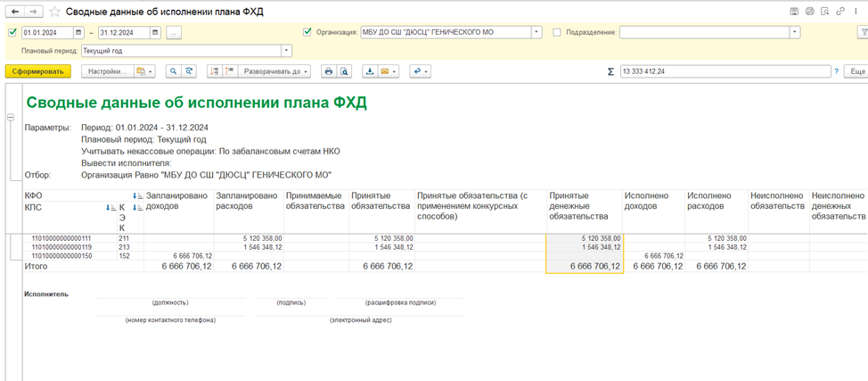Screen dimensions: 868x381
Task: Click the Плановый период field Текущий год
Action: (181, 51)
